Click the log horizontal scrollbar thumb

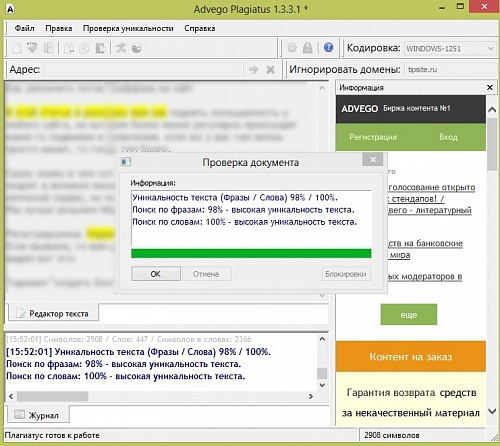53,396
